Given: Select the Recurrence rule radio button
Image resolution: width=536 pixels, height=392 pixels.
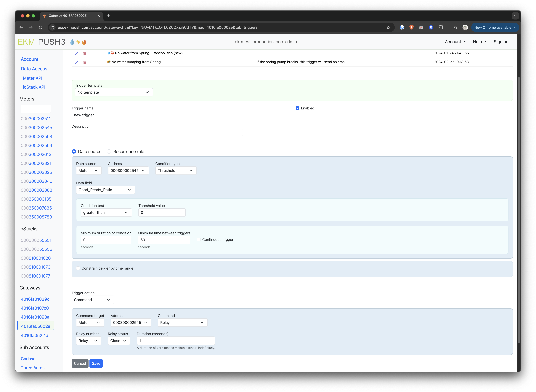Looking at the screenshot, I should click(x=109, y=152).
